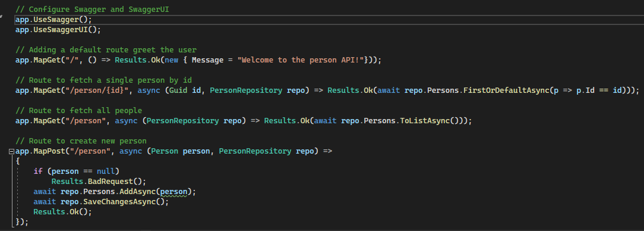The width and height of the screenshot is (644, 231).
Task: Collapse the app.MapPost code block
Action: tap(11, 152)
